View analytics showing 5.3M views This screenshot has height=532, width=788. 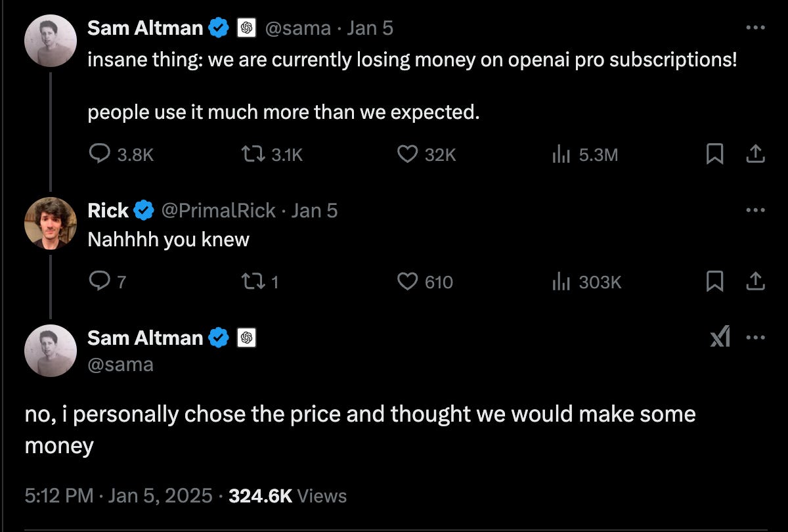(x=585, y=155)
